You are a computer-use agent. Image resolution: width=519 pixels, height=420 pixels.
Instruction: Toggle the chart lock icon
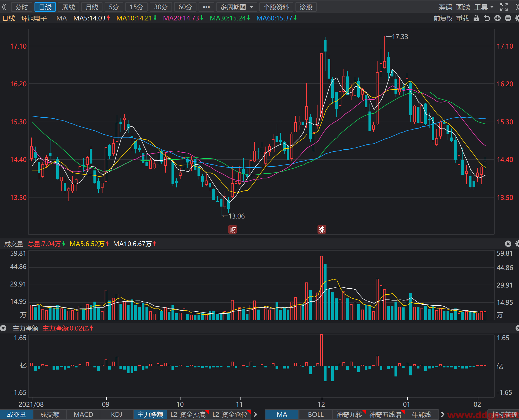tap(476, 18)
